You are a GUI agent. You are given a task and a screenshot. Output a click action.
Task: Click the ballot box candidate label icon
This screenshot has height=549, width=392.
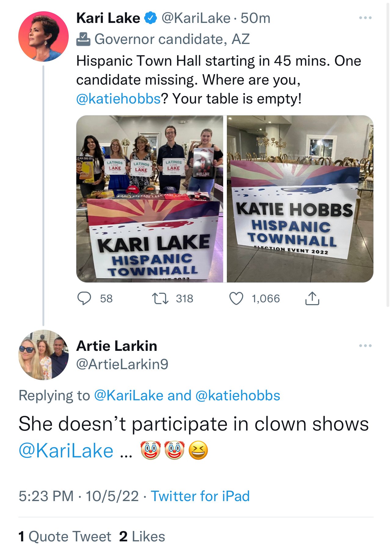point(83,39)
